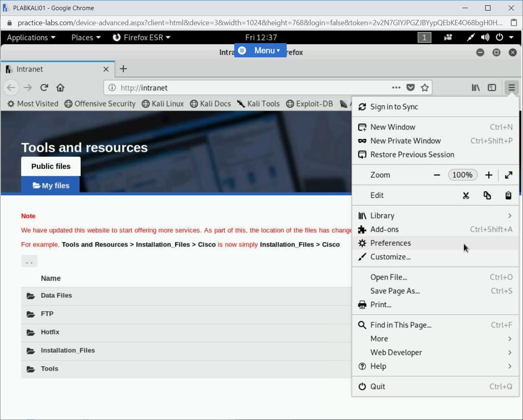Open the sound volume indicator
Image resolution: width=523 pixels, height=420 pixels.
[x=485, y=37]
